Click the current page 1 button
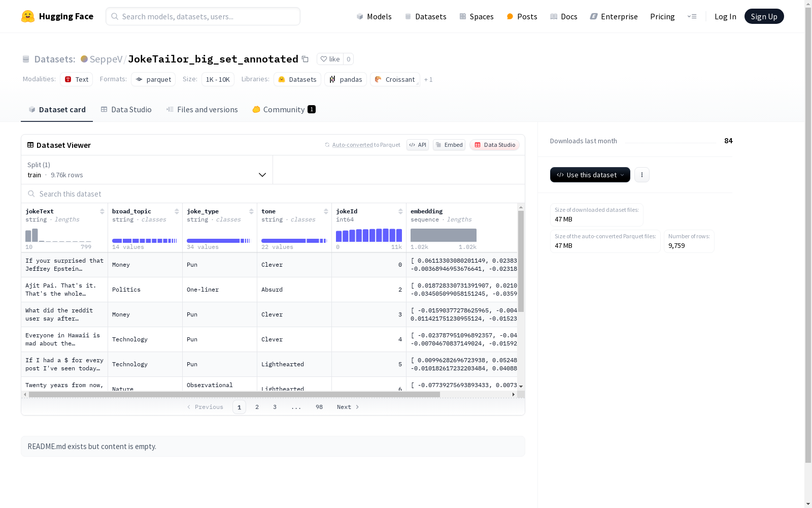The height and width of the screenshot is (508, 812). 239,407
